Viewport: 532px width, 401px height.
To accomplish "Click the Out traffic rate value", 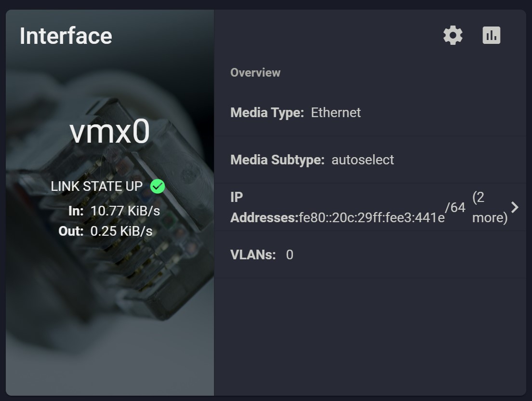I will pos(121,231).
